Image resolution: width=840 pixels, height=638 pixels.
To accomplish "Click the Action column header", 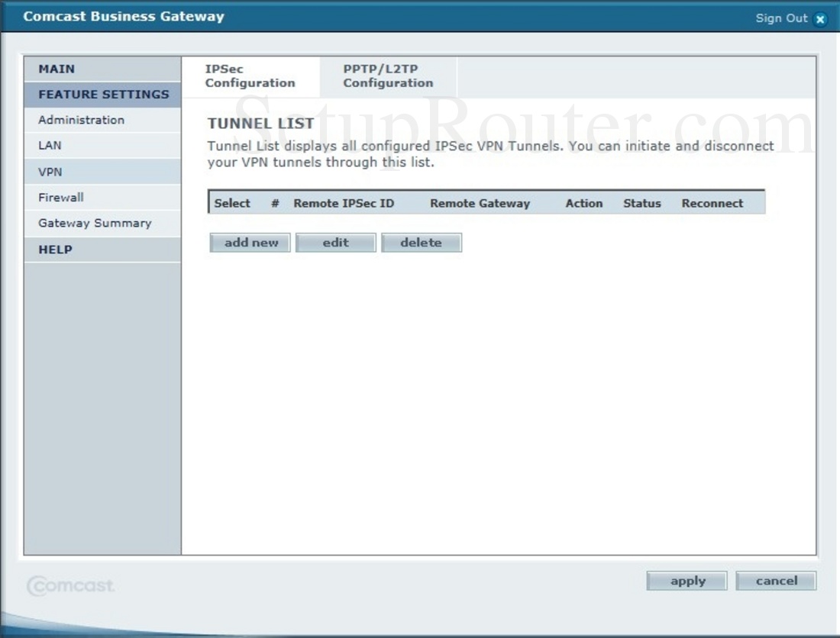I will click(x=584, y=204).
